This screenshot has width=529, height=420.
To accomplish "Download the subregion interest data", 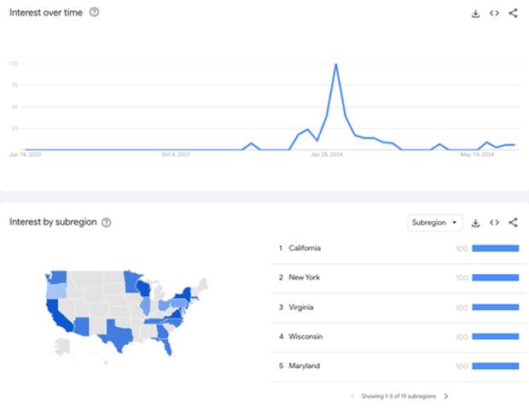I will click(475, 223).
